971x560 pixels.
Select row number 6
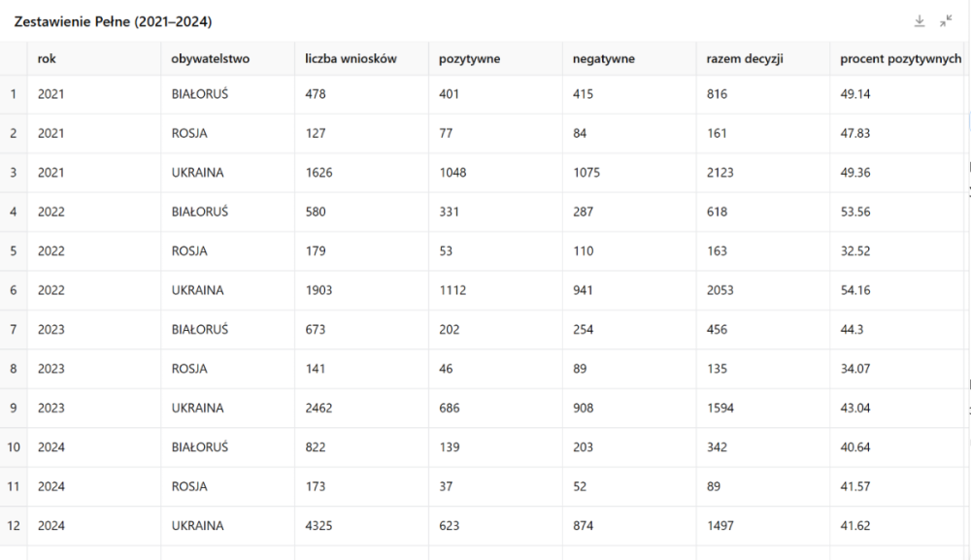14,290
